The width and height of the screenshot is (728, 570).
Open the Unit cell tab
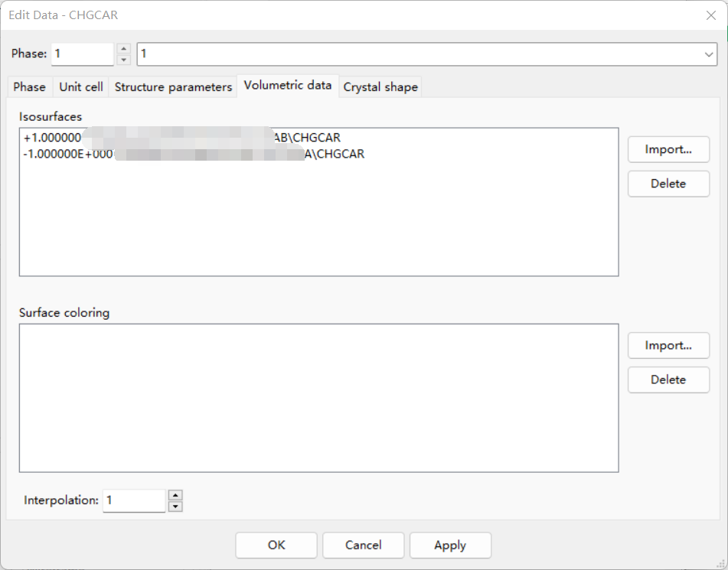pos(81,86)
